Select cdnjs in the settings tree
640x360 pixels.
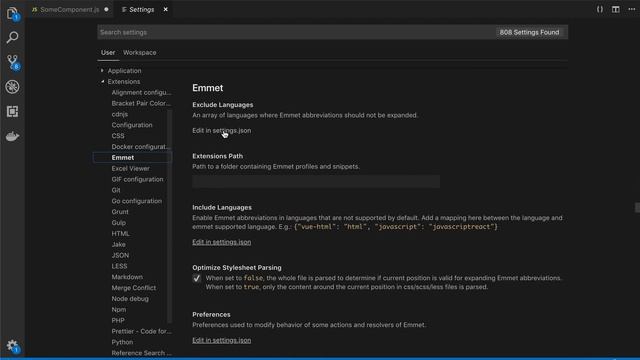tap(120, 114)
